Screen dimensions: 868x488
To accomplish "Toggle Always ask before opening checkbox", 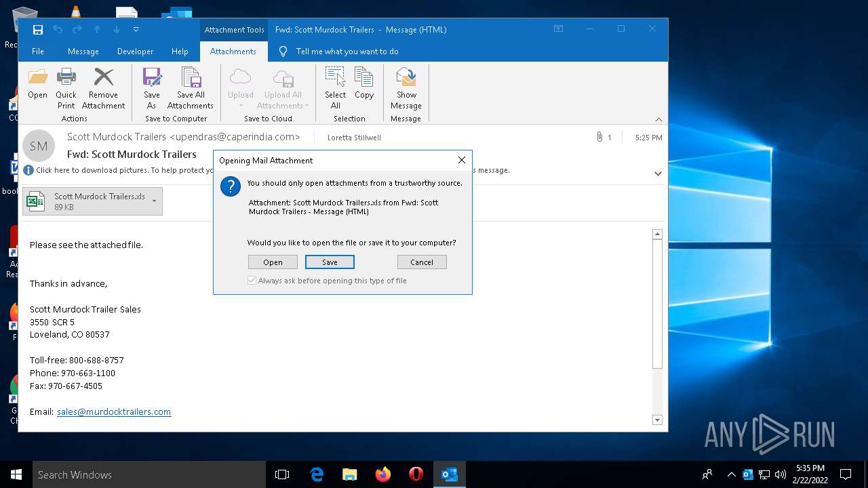I will 252,281.
